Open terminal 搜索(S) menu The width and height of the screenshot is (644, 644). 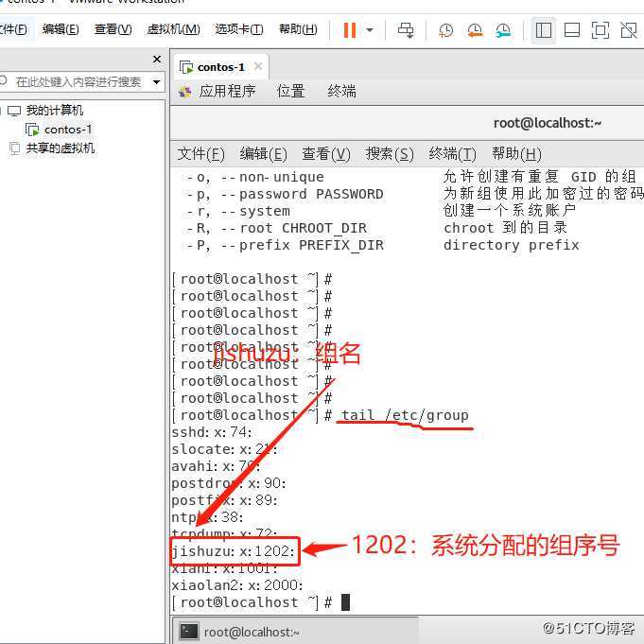(390, 154)
